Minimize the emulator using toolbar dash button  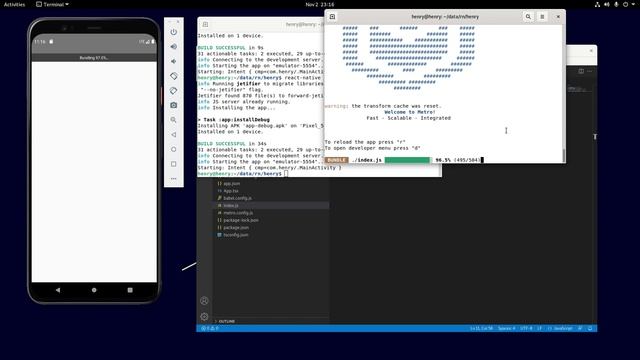170,22
